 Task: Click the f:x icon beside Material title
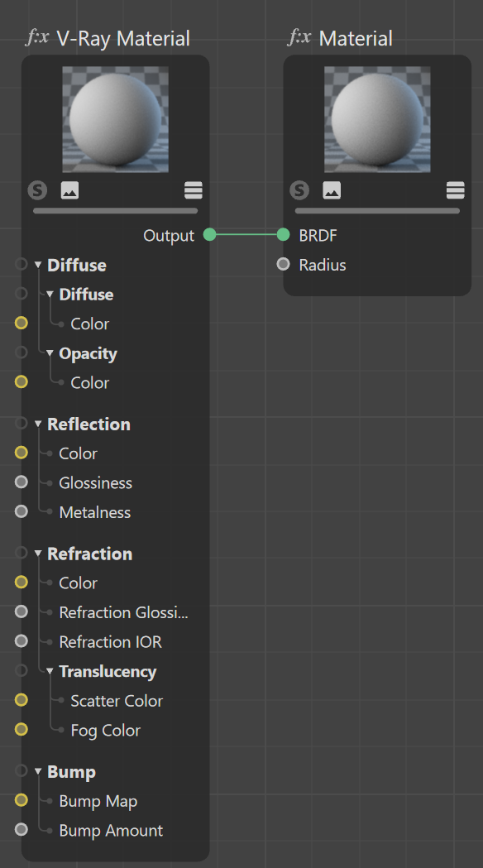tap(299, 37)
